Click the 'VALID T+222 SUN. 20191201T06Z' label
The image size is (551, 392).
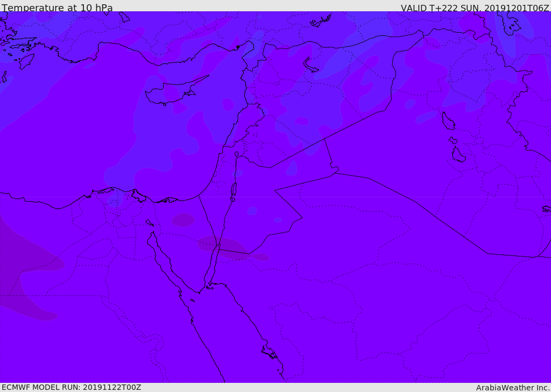(475, 8)
